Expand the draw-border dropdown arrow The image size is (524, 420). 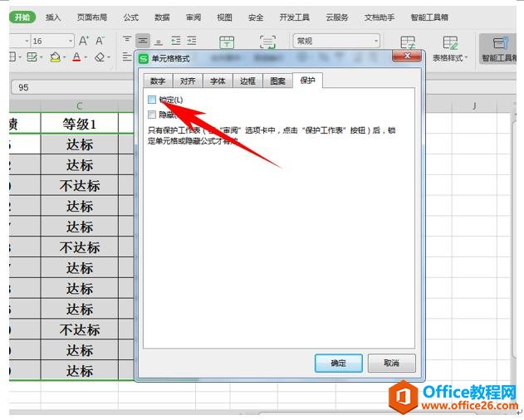pyautogui.click(x=41, y=57)
